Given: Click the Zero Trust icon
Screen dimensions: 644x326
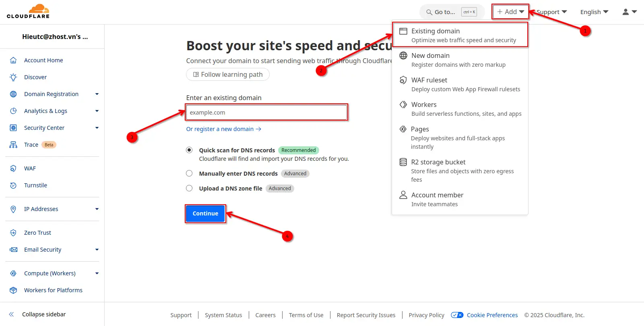Looking at the screenshot, I should [x=13, y=233].
